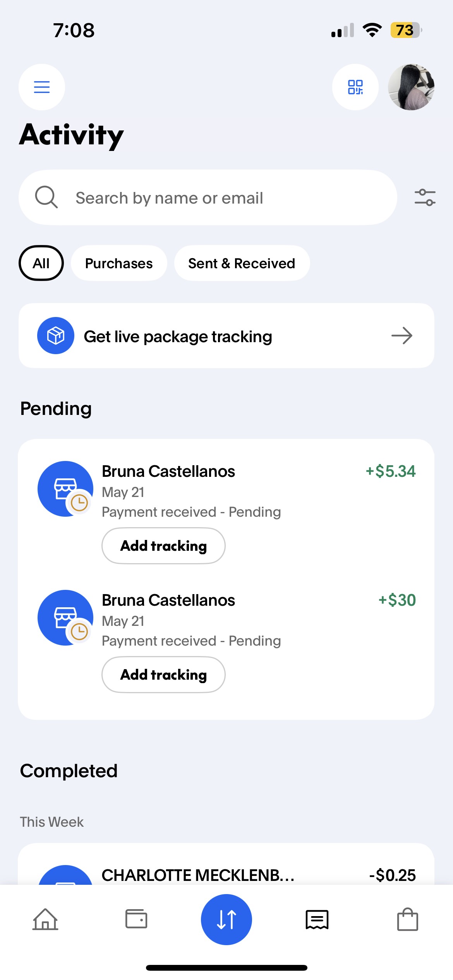Open the Shopping bag tab
The image size is (453, 980).
(408, 919)
